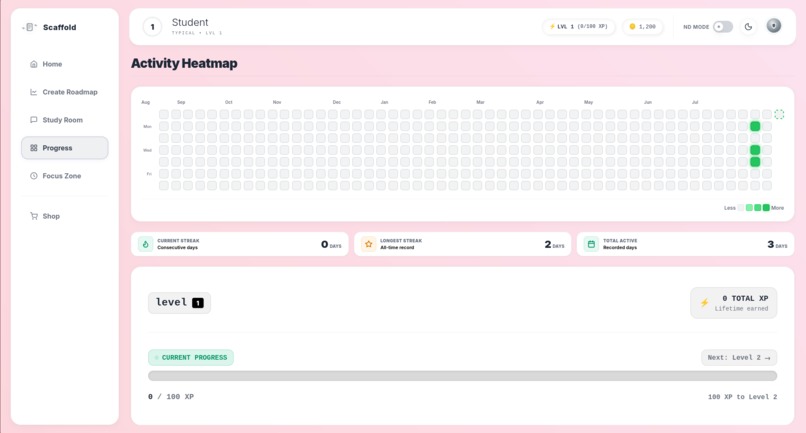The image size is (806, 433).
Task: Open the user avatar menu
Action: tap(774, 26)
